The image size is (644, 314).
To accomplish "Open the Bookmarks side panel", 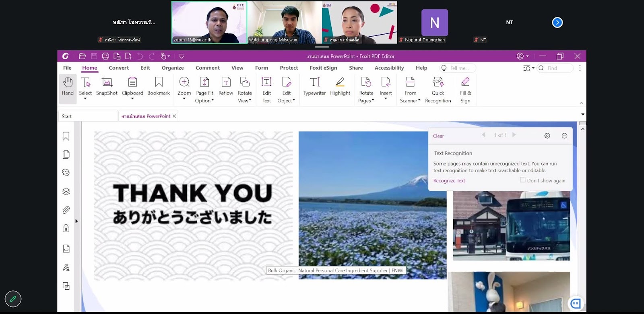I will click(66, 136).
